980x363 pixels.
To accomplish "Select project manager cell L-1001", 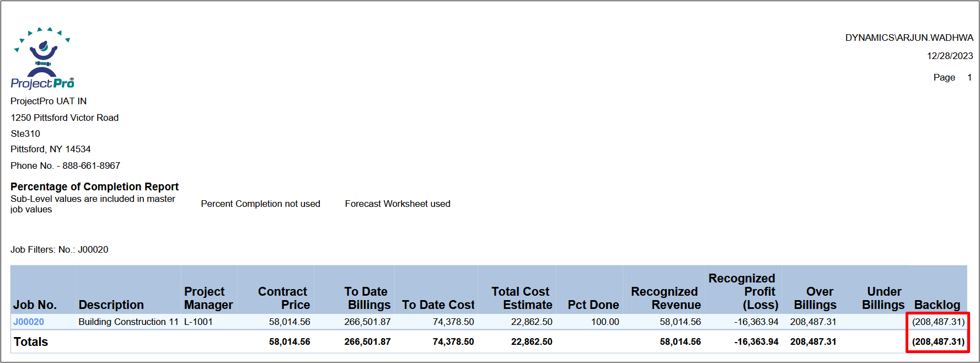I will click(x=198, y=322).
